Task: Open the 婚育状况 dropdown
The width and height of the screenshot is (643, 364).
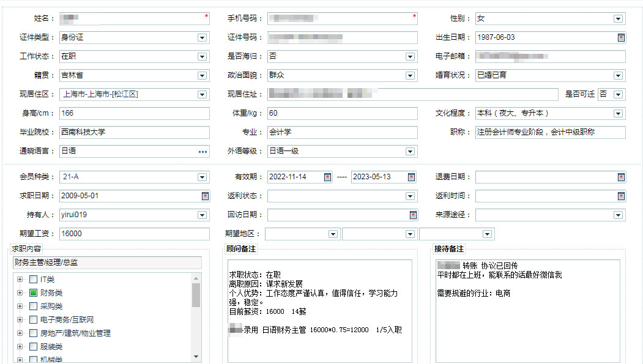Action: (x=618, y=75)
